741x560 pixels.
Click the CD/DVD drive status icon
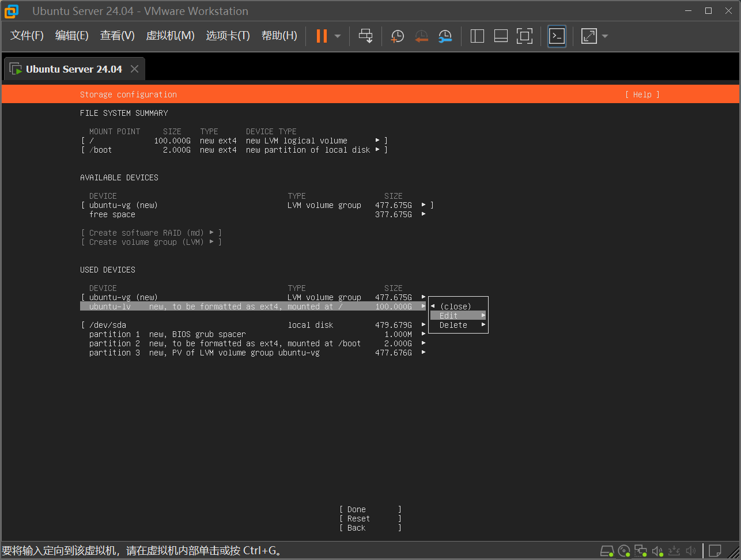(x=624, y=551)
